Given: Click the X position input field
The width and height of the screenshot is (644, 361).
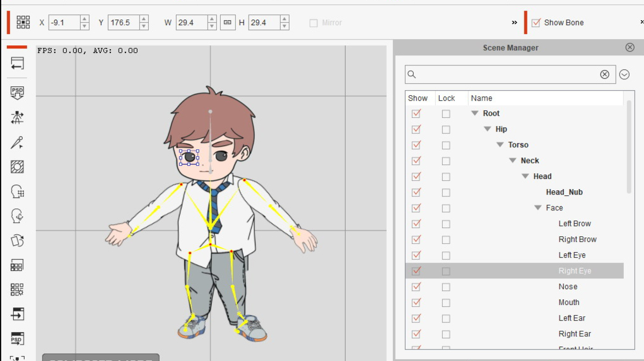Looking at the screenshot, I should pos(64,23).
